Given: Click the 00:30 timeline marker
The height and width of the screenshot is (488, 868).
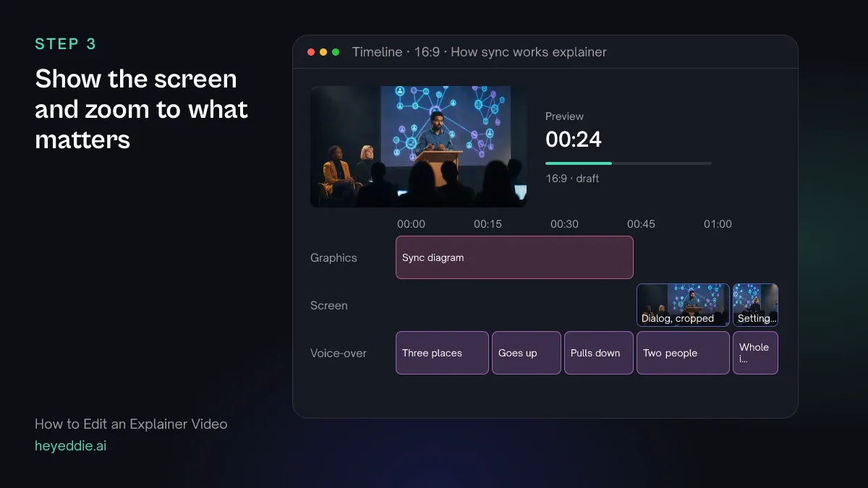Looking at the screenshot, I should [x=564, y=224].
